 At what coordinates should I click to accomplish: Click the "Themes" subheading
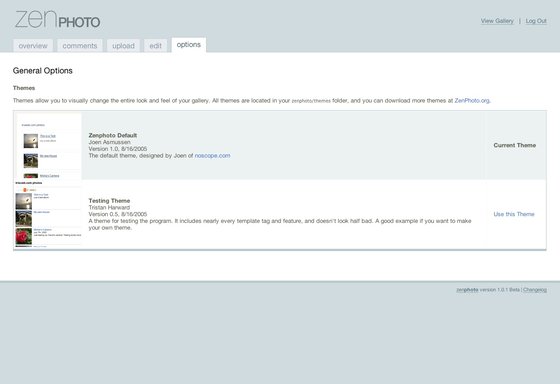(x=24, y=88)
